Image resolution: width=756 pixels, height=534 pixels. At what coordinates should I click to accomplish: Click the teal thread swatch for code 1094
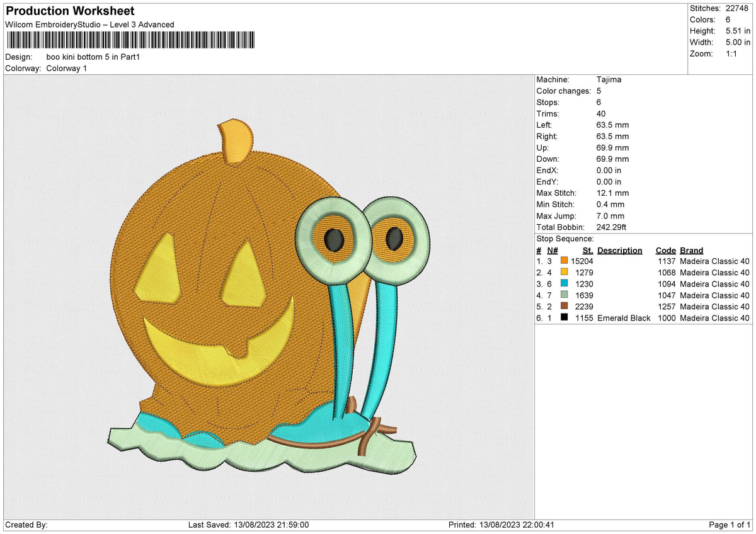pyautogui.click(x=564, y=283)
